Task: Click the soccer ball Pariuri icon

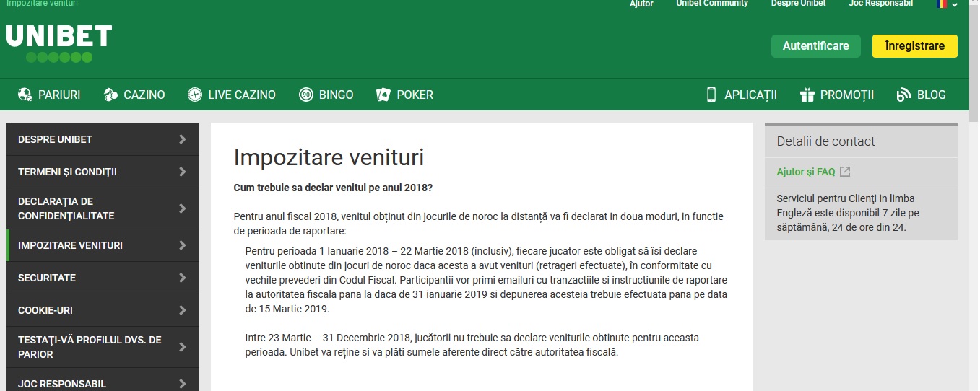Action: click(x=25, y=95)
